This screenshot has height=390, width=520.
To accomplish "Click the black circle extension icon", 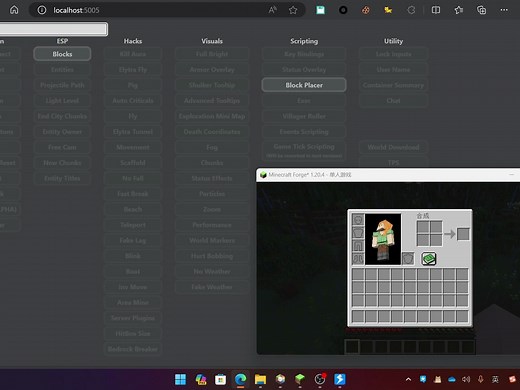I will (x=343, y=10).
